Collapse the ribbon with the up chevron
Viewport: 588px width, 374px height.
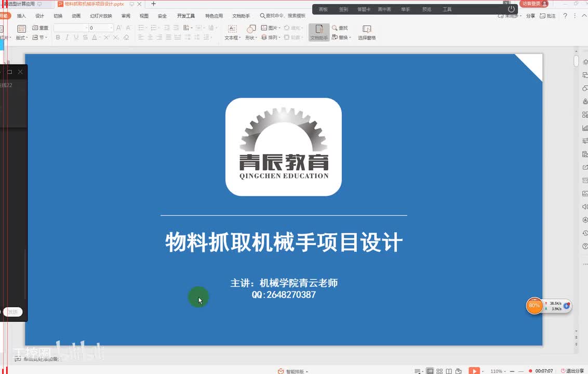tap(584, 16)
